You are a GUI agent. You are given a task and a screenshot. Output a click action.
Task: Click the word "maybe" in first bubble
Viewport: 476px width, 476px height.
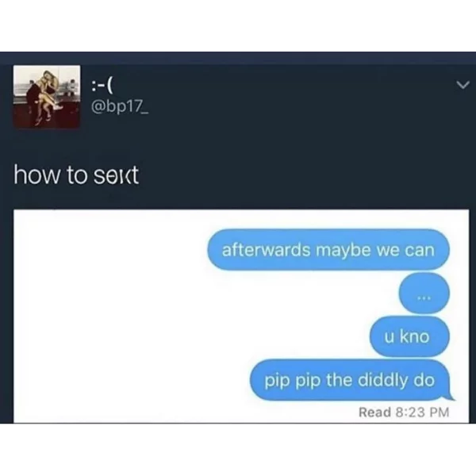click(x=343, y=251)
